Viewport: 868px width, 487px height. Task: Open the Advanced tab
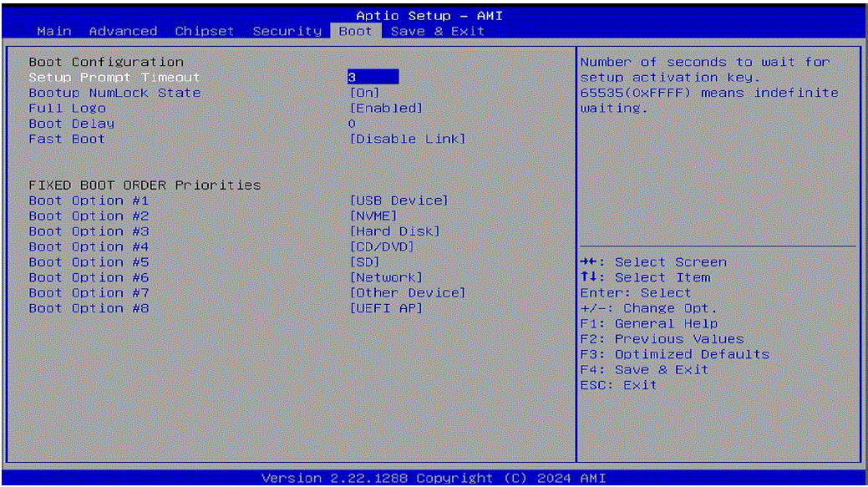tap(123, 31)
